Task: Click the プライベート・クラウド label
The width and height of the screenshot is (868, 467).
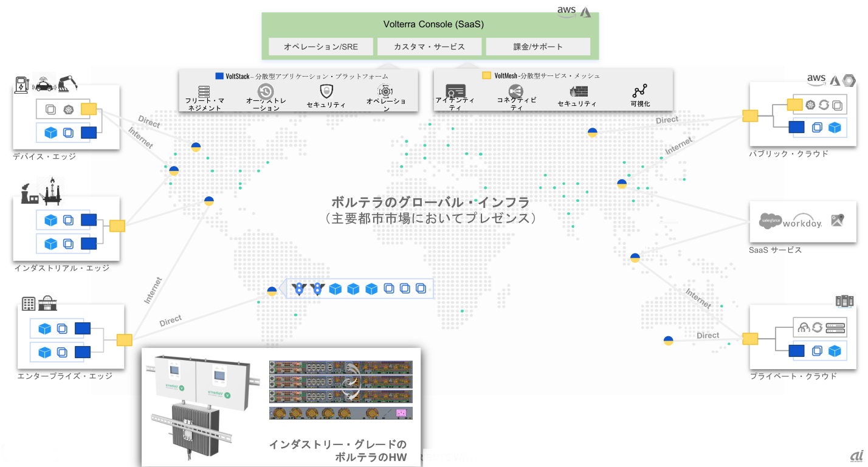Action: pyautogui.click(x=793, y=376)
